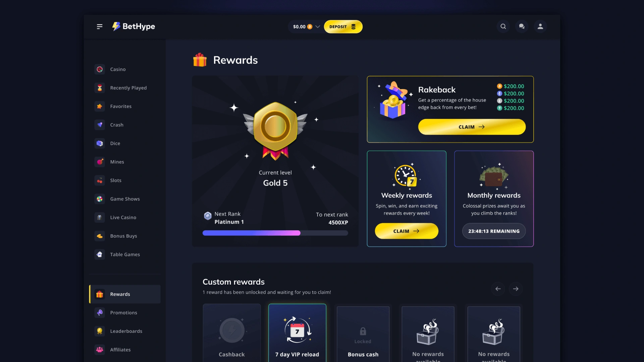Show previous custom rewards with left arrow

click(x=498, y=289)
